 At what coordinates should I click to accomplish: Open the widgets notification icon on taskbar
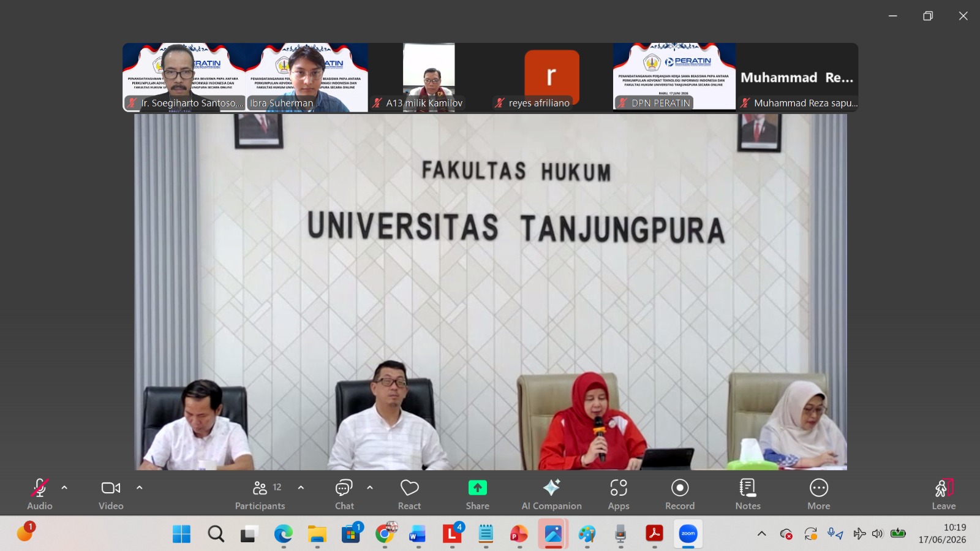pyautogui.click(x=25, y=531)
